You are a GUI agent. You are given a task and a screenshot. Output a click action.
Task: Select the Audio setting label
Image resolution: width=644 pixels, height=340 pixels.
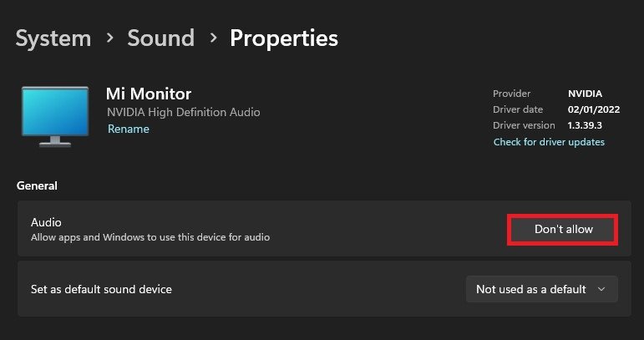(x=46, y=222)
